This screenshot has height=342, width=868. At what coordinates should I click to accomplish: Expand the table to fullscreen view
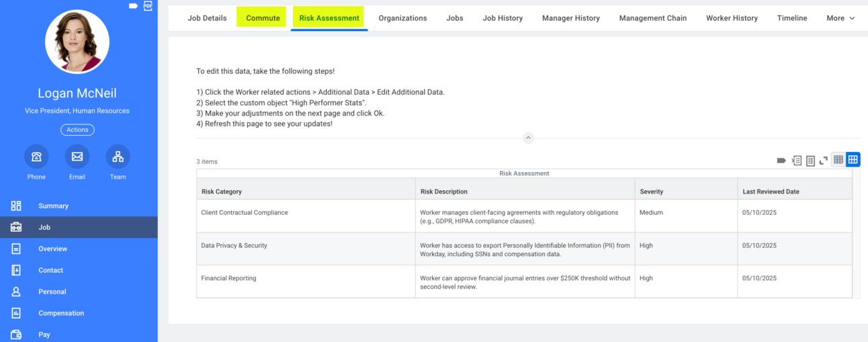(x=823, y=161)
